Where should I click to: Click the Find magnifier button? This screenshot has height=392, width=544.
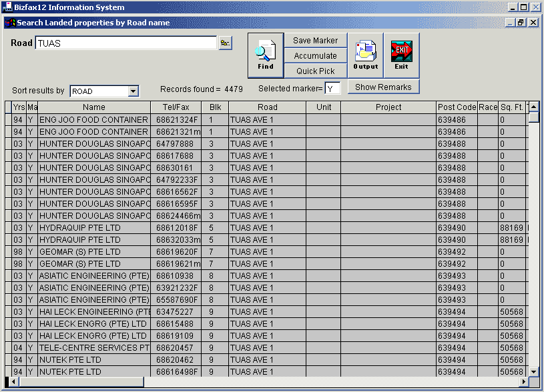point(266,55)
